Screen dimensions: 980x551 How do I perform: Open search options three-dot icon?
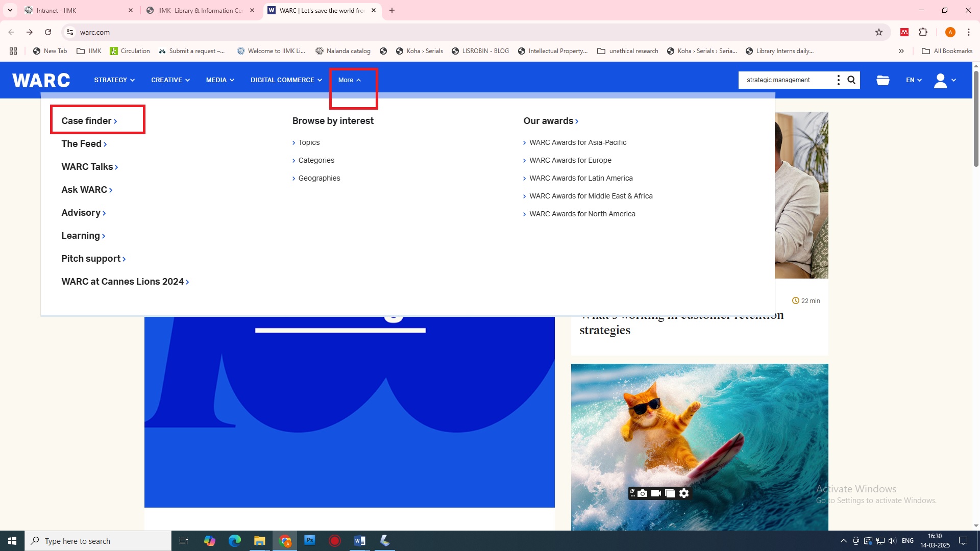838,80
